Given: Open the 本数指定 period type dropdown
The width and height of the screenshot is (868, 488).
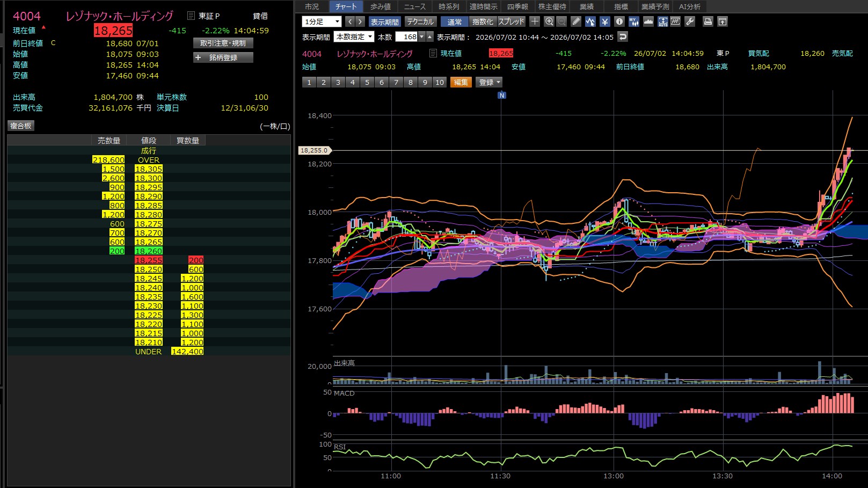Looking at the screenshot, I should [x=353, y=37].
